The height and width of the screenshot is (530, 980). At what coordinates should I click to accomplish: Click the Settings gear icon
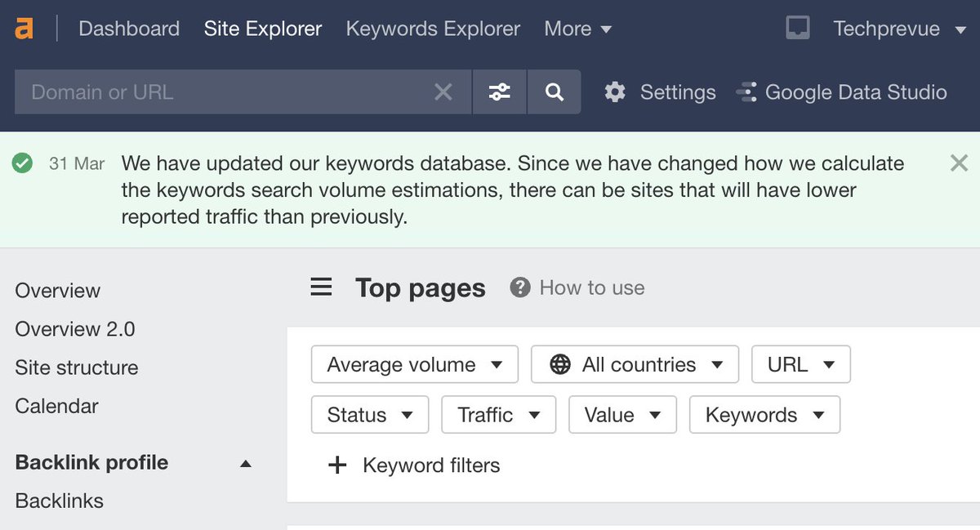[x=615, y=92]
